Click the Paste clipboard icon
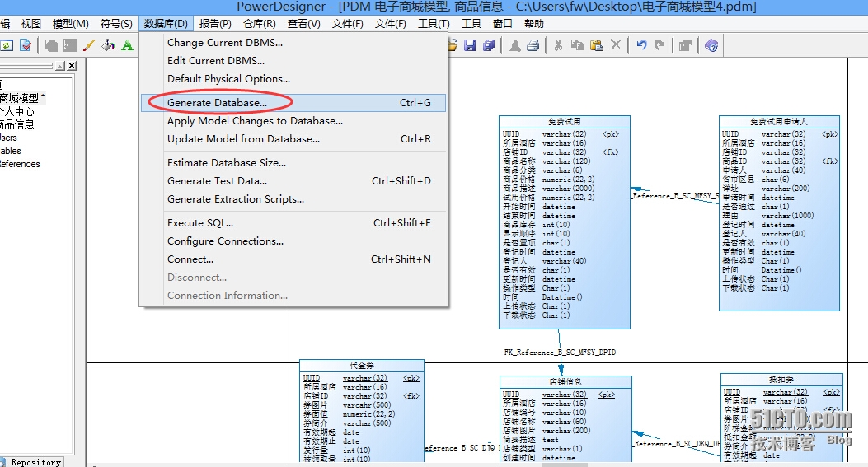The image size is (868, 467). 596,45
